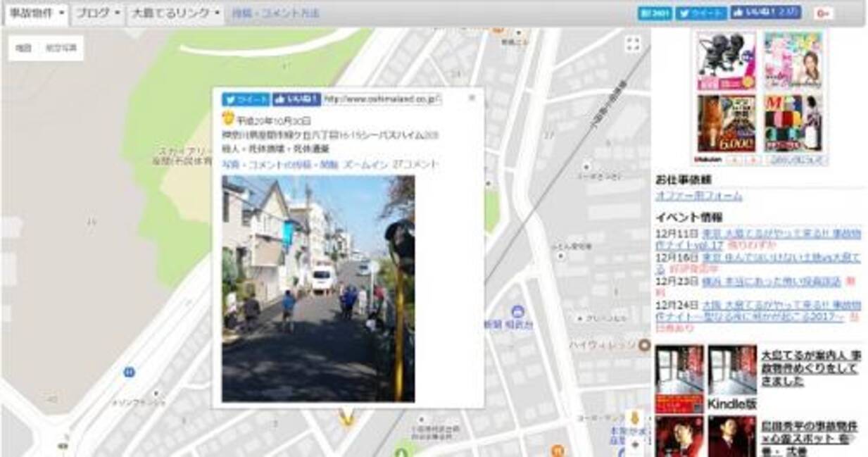Open the 事故物件 dropdown menu
Viewport: 868px width, 457px height.
pos(37,13)
